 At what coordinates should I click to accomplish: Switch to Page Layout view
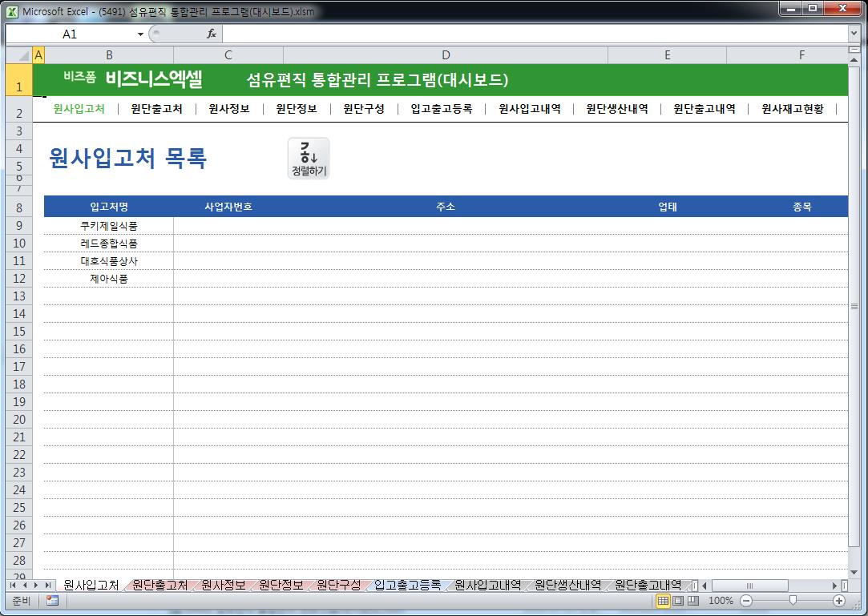[678, 600]
